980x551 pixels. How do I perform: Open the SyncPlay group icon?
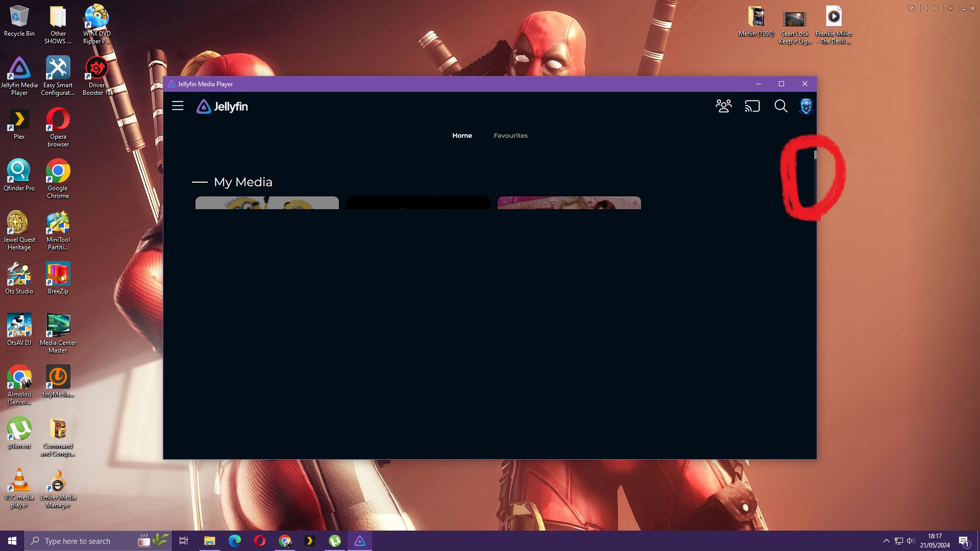click(723, 106)
